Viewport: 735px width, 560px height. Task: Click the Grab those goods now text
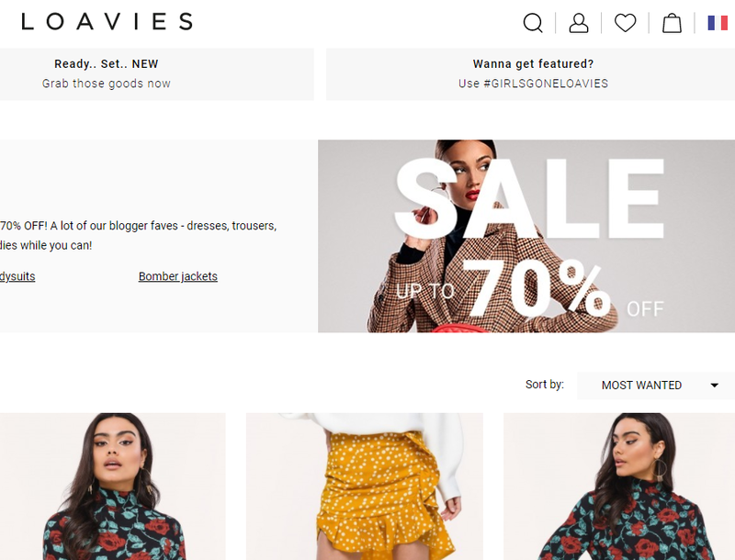[107, 84]
